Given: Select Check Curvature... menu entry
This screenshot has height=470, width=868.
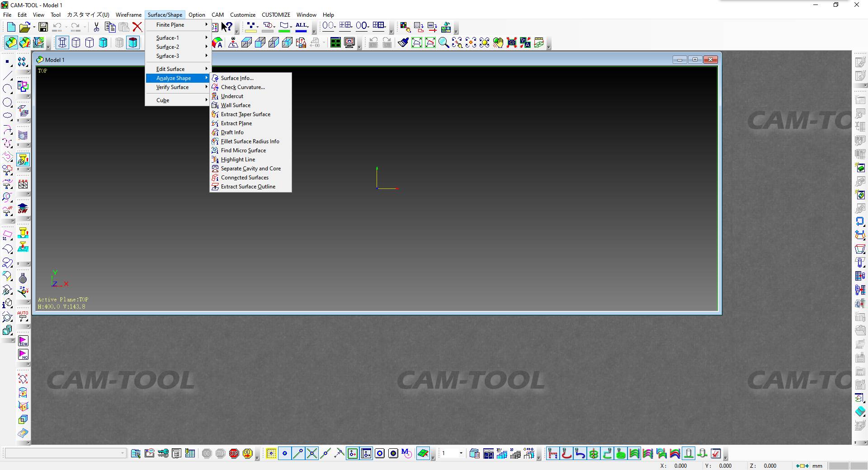Looking at the screenshot, I should pos(250,87).
